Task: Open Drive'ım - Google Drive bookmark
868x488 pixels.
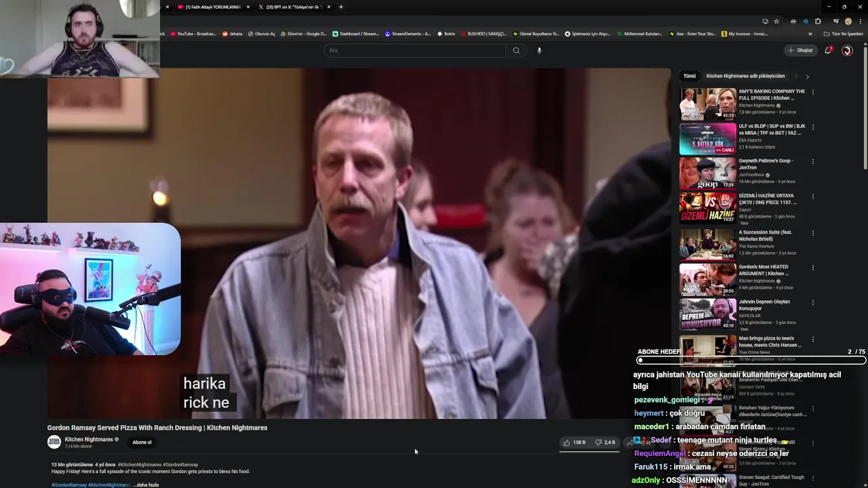Action: 304,34
